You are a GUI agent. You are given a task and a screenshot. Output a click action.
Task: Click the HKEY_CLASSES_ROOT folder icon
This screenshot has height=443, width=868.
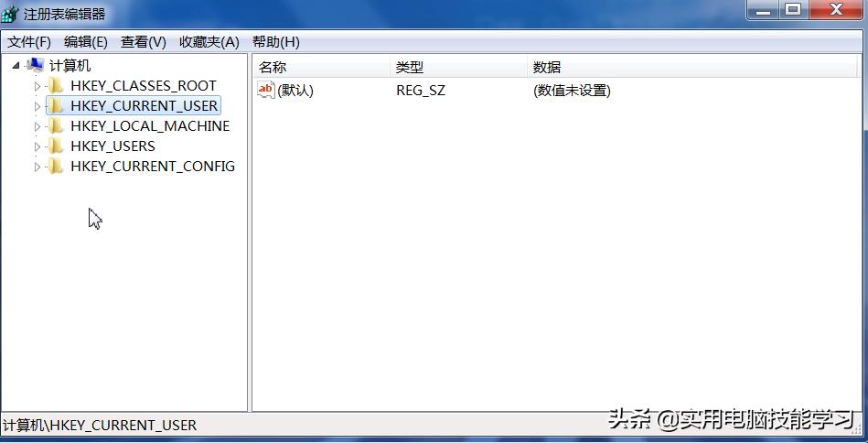pos(56,85)
